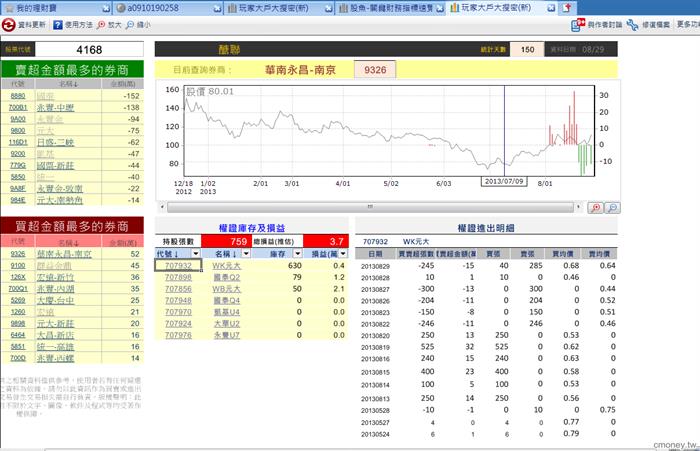Screen dimensions: 700x451
Task: Select broker 大昌-新店 in buy list
Action: click(x=55, y=335)
